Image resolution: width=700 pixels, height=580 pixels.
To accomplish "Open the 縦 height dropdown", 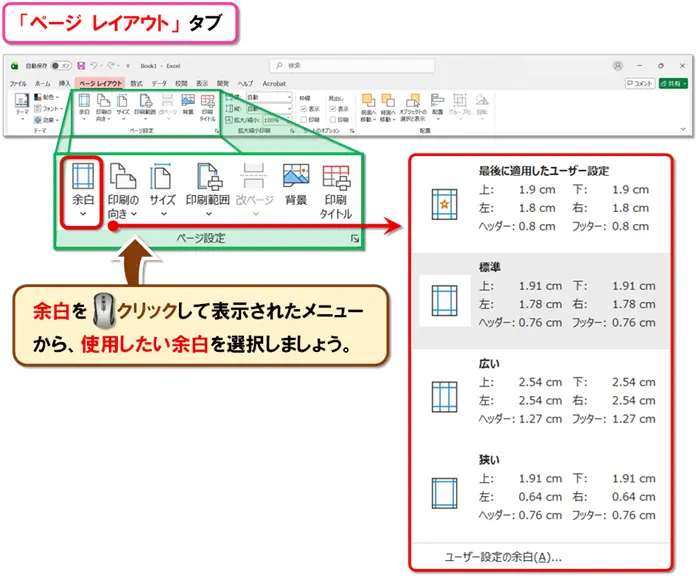I will [269, 108].
